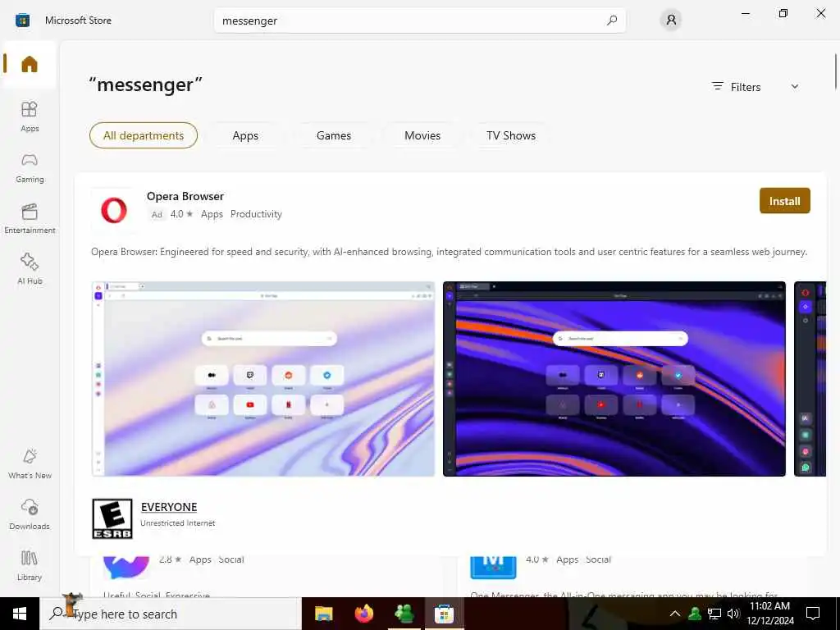Click the blue One Messenger app icon
Viewport: 840px width, 630px height.
pyautogui.click(x=493, y=567)
